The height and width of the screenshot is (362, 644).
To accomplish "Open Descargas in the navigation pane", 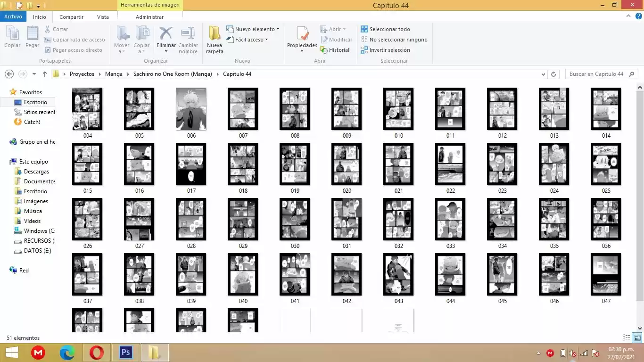I will tap(36, 172).
